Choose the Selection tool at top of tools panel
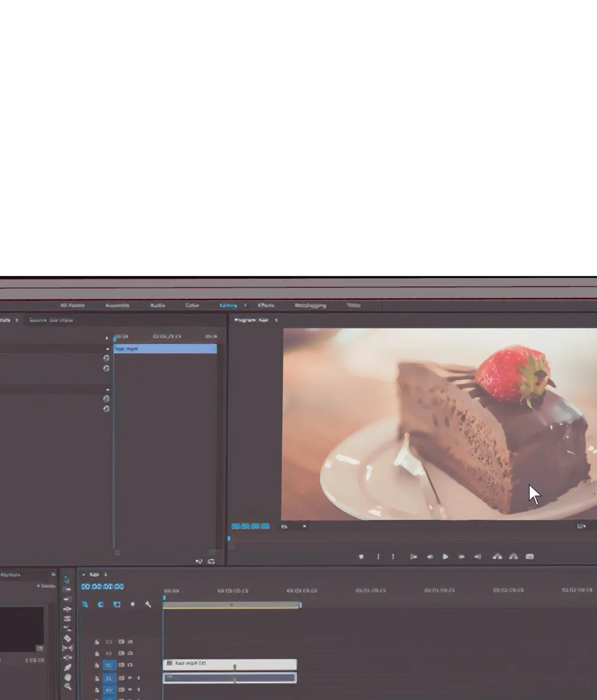This screenshot has width=597, height=700. coord(67,580)
